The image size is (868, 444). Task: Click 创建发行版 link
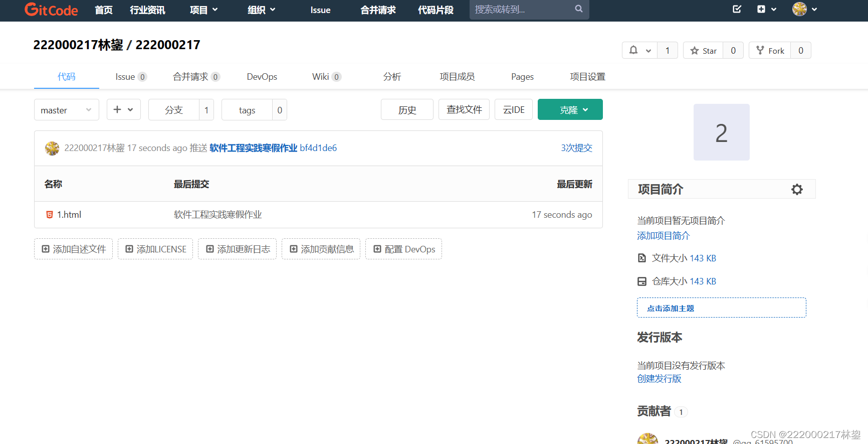click(659, 379)
